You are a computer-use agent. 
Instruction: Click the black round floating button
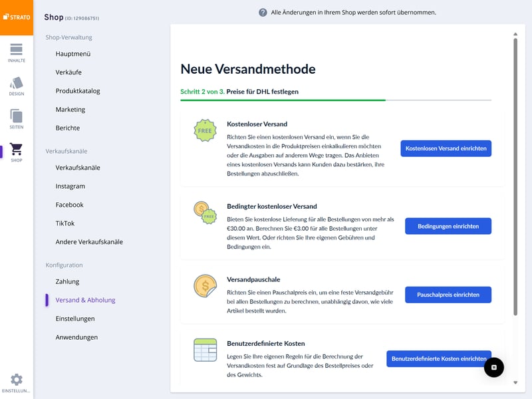[493, 367]
